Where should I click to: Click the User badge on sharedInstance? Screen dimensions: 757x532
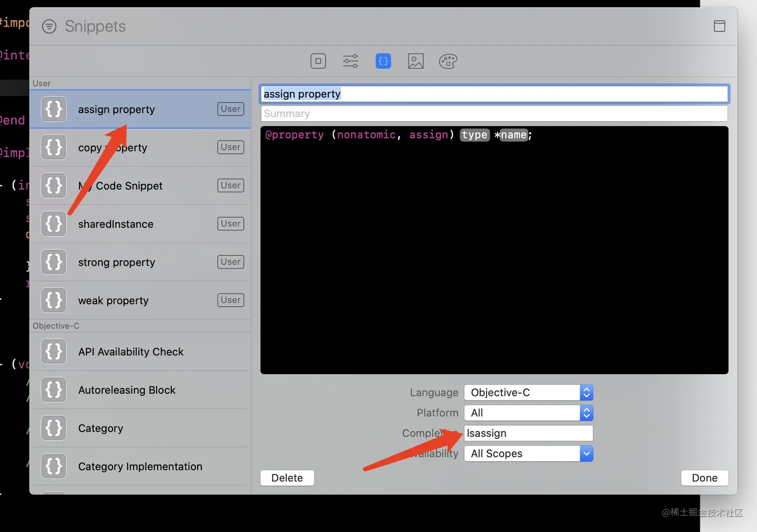tap(231, 224)
